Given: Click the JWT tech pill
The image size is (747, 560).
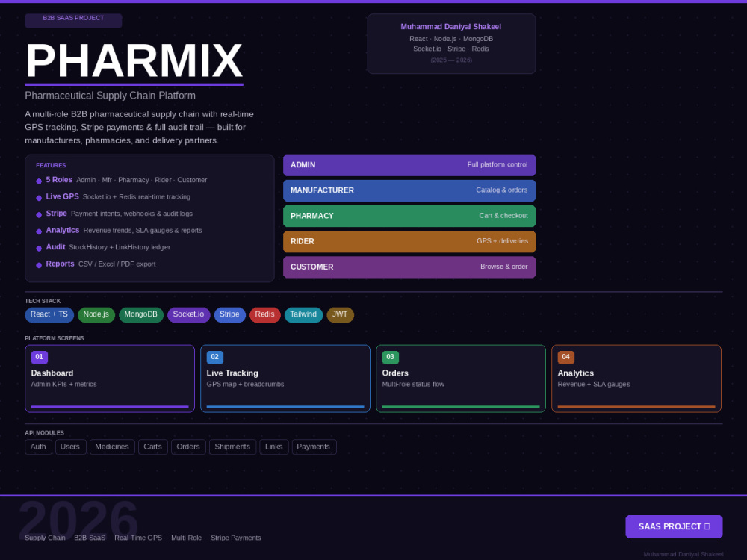Looking at the screenshot, I should click(x=340, y=315).
